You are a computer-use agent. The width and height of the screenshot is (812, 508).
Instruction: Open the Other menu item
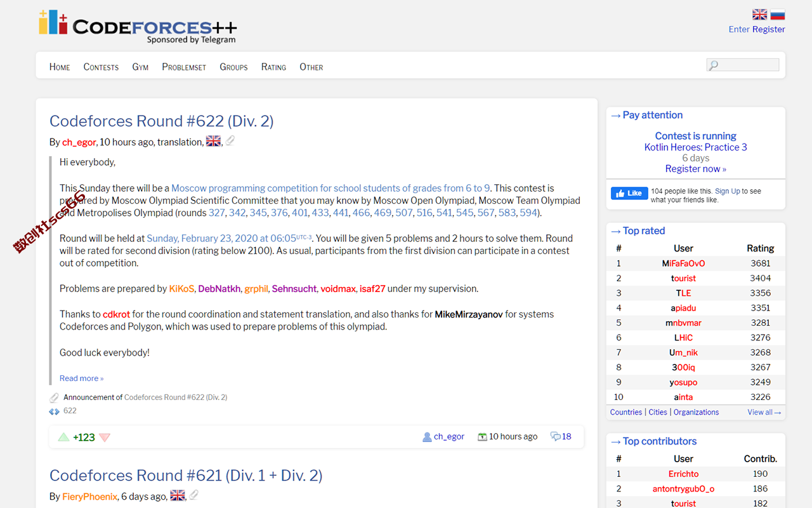[311, 67]
